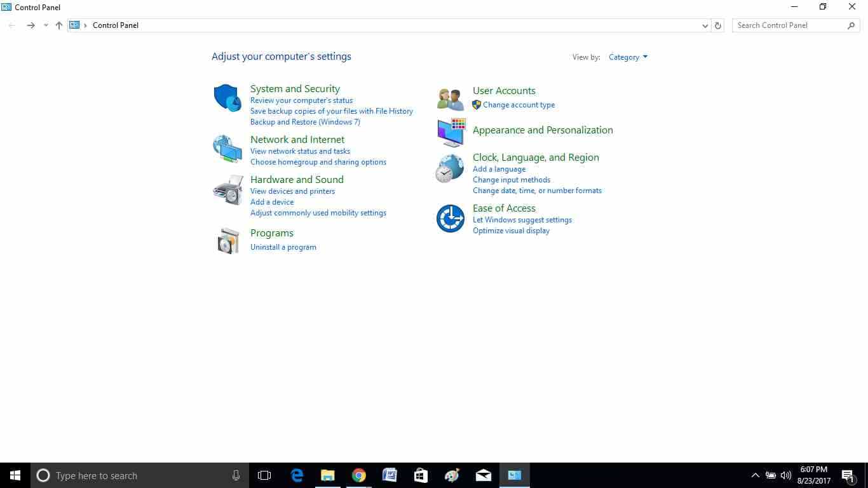Expand the View by Category dropdown

(628, 57)
